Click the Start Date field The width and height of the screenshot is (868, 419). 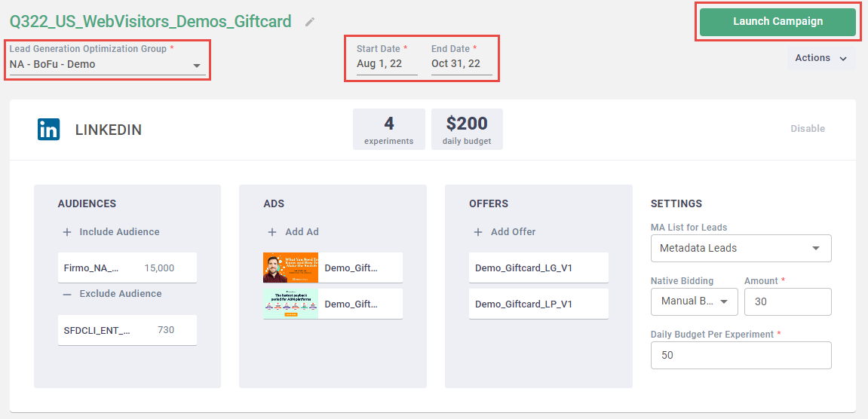coord(387,64)
